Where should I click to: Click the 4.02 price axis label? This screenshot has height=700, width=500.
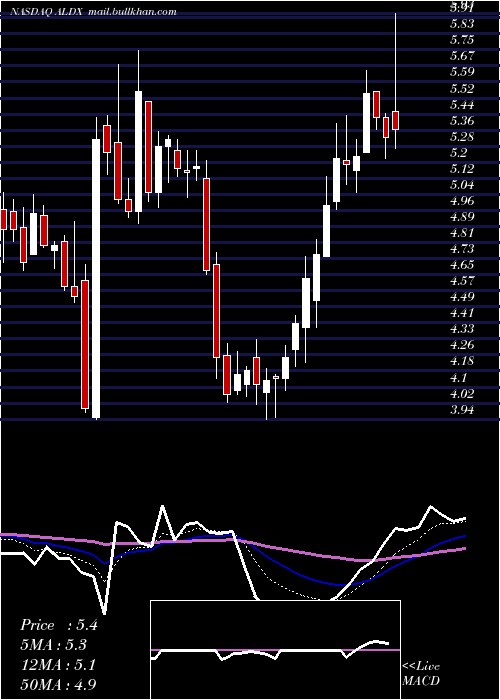[x=462, y=395]
